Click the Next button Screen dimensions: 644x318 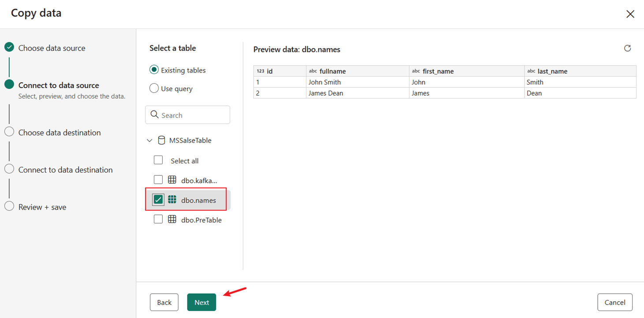click(x=201, y=302)
